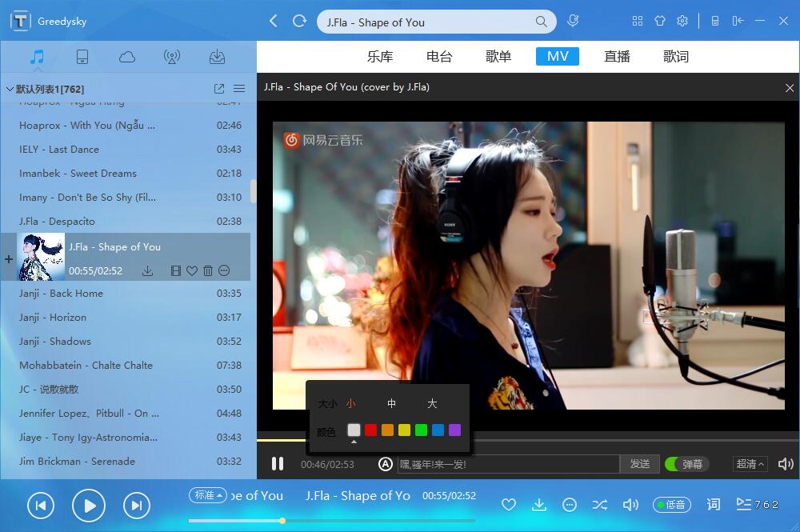Switch to the 乐库 tab

click(380, 57)
